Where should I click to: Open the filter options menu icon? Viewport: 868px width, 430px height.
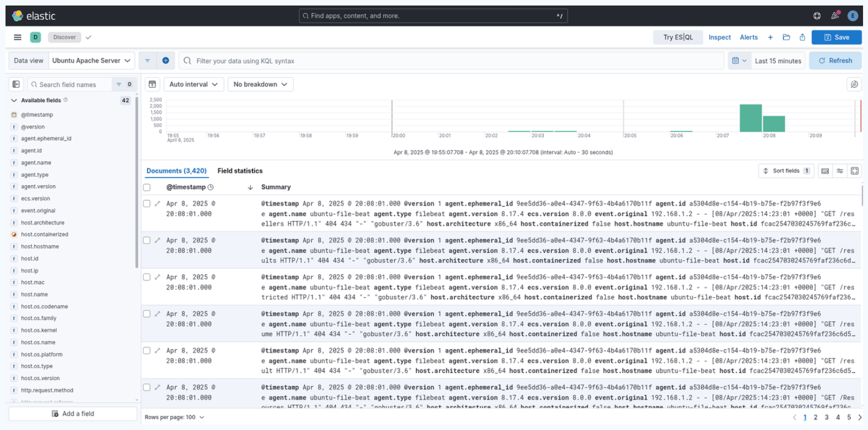147,61
